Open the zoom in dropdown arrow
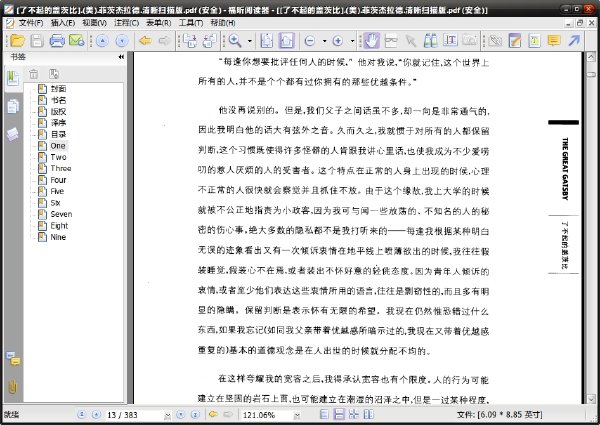600x425 pixels. [x=352, y=41]
